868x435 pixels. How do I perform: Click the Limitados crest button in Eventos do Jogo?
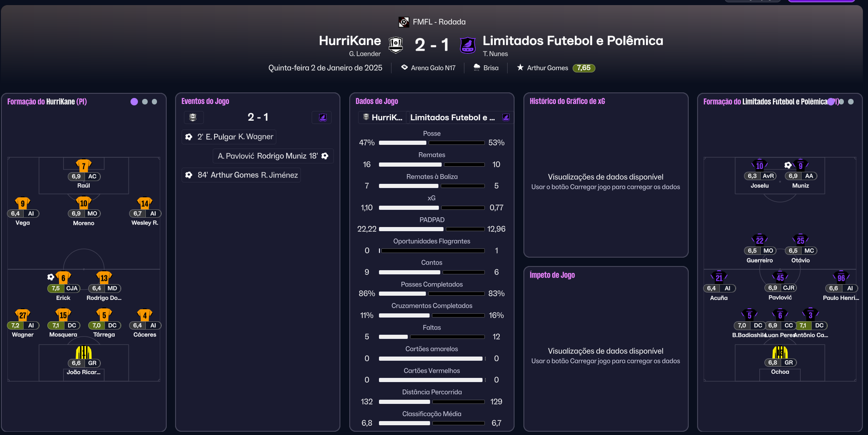(x=322, y=117)
